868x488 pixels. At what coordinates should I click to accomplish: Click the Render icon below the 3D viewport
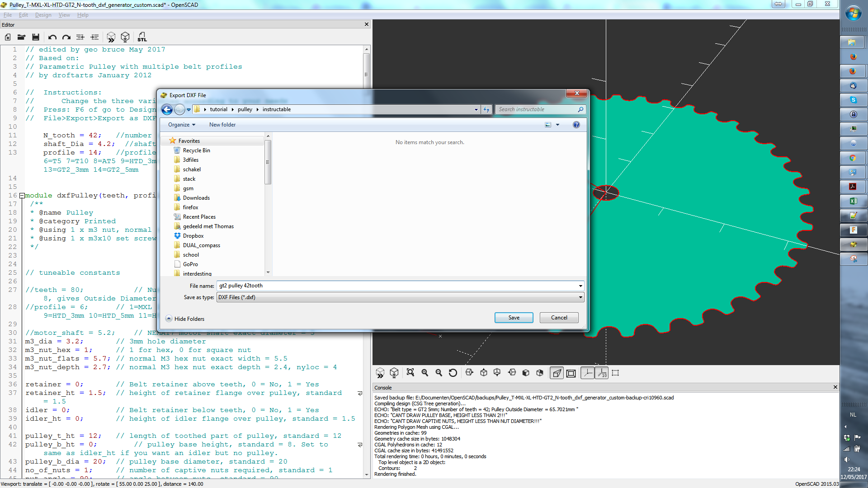tap(394, 373)
